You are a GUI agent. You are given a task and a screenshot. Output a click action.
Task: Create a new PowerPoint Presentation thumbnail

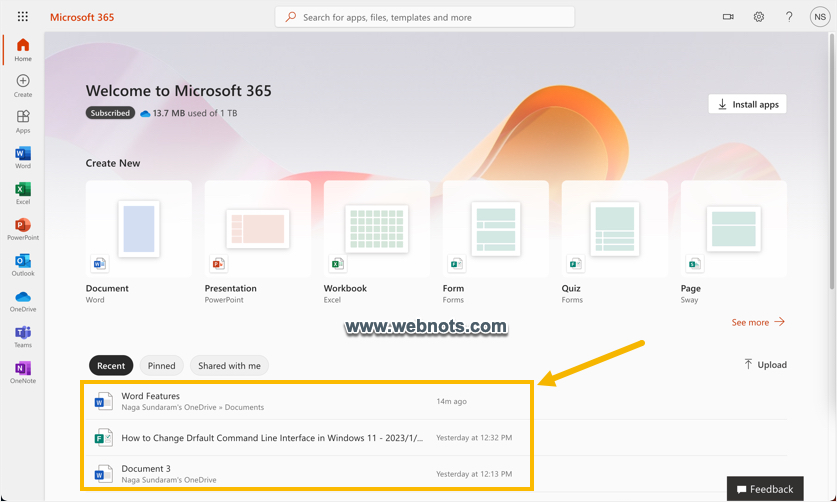tap(258, 229)
